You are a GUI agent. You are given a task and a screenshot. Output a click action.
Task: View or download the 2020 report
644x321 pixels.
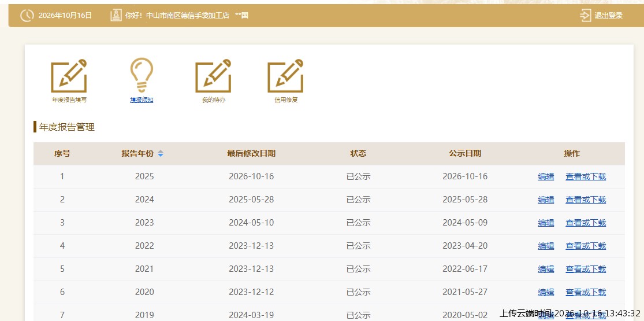[586, 292]
